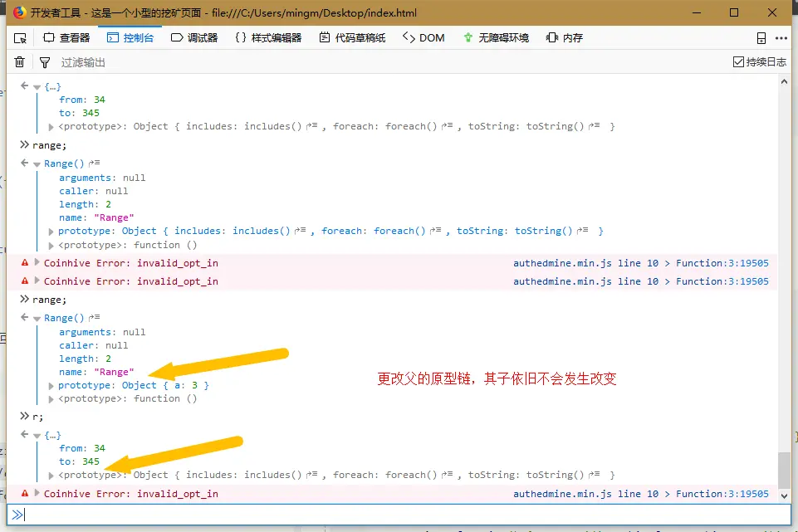Collapse the first {…} object result
This screenshot has height=532, width=798.
[37, 87]
